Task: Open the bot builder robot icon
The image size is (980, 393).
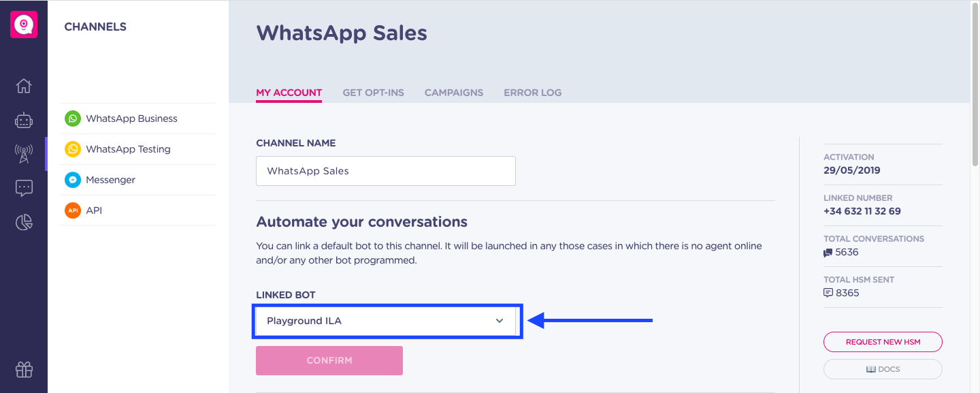Action: point(24,121)
